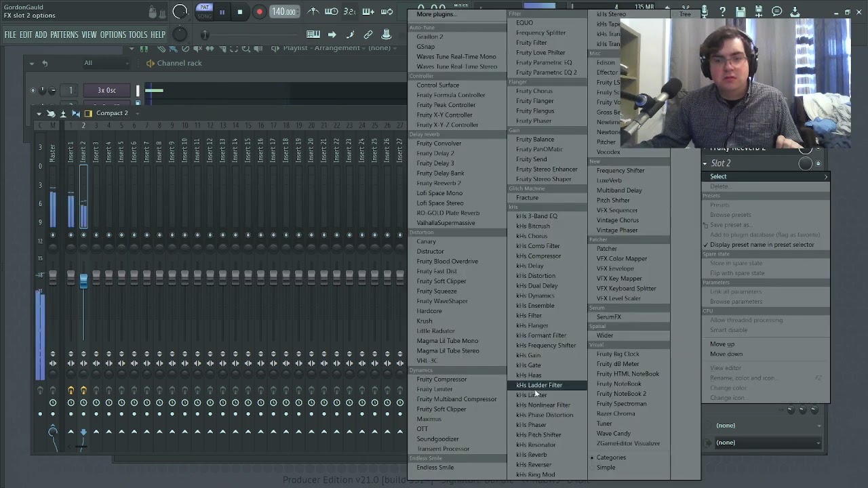Stop playback with the stop button
The image size is (868, 488).
point(239,12)
